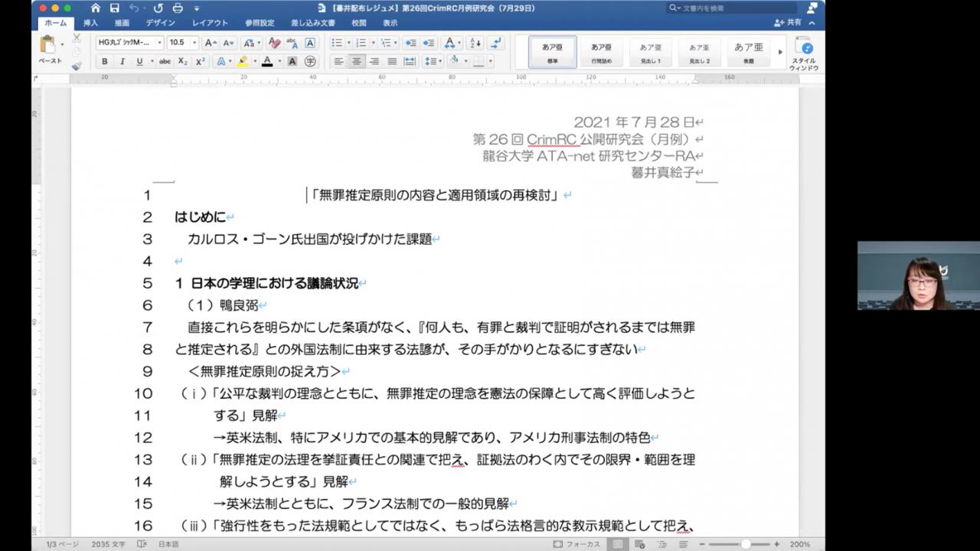Click the Increase Indent icon
The image size is (980, 551).
click(x=429, y=43)
